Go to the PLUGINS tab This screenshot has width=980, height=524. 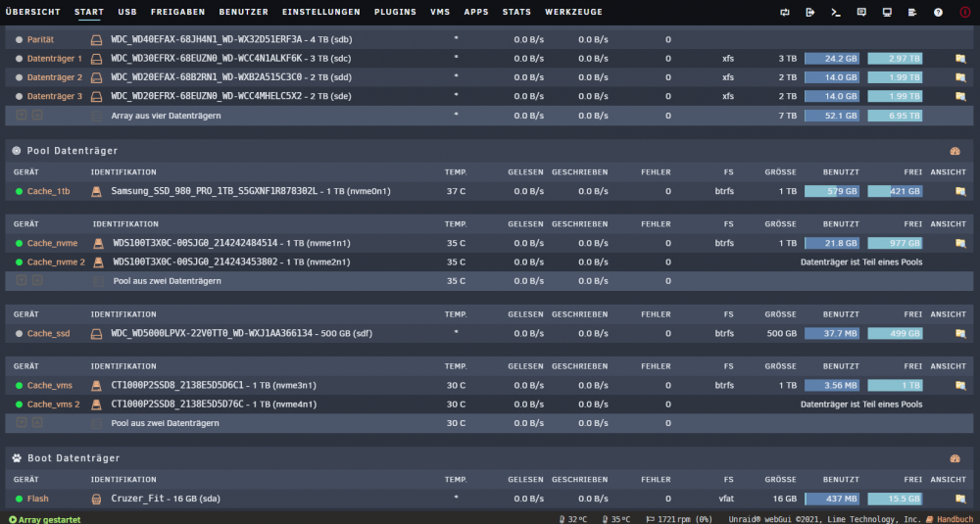(x=396, y=12)
